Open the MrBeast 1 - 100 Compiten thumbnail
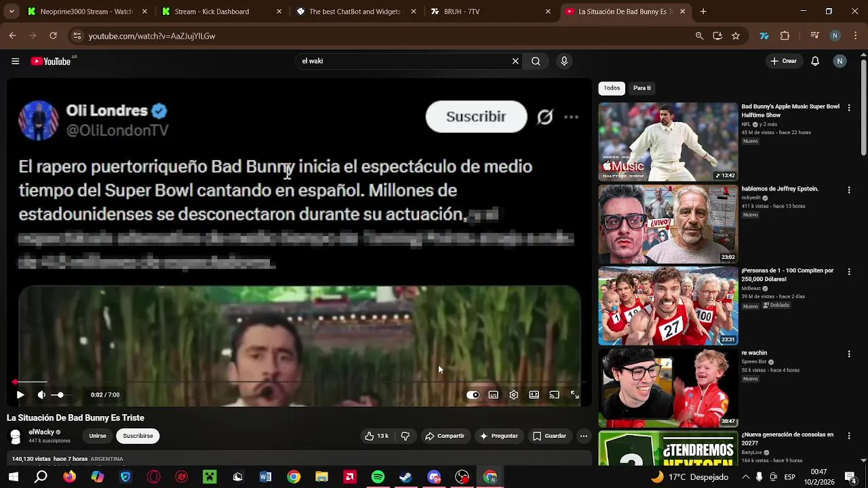Viewport: 868px width, 488px height. coord(668,306)
